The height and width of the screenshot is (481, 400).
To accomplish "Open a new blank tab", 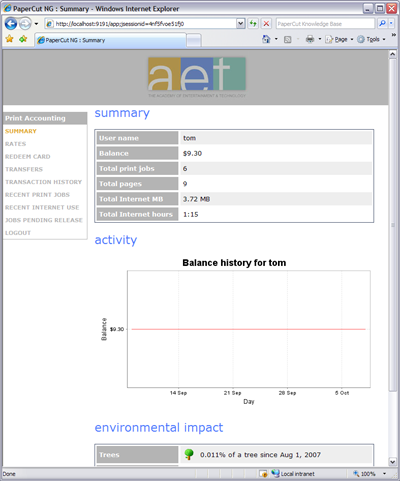I will pyautogui.click(x=194, y=41).
